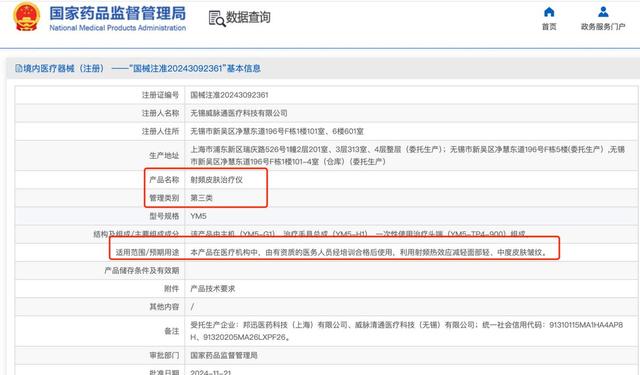Viewport: 640px width, 375px height.
Task: Click 国家药品监督管理局 site title
Action: [x=118, y=13]
